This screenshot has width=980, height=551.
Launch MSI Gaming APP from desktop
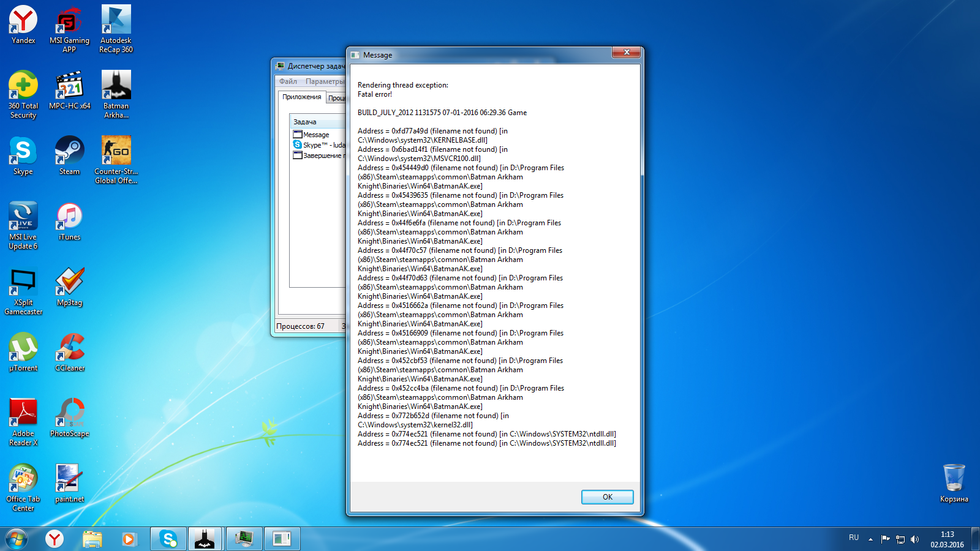(69, 29)
